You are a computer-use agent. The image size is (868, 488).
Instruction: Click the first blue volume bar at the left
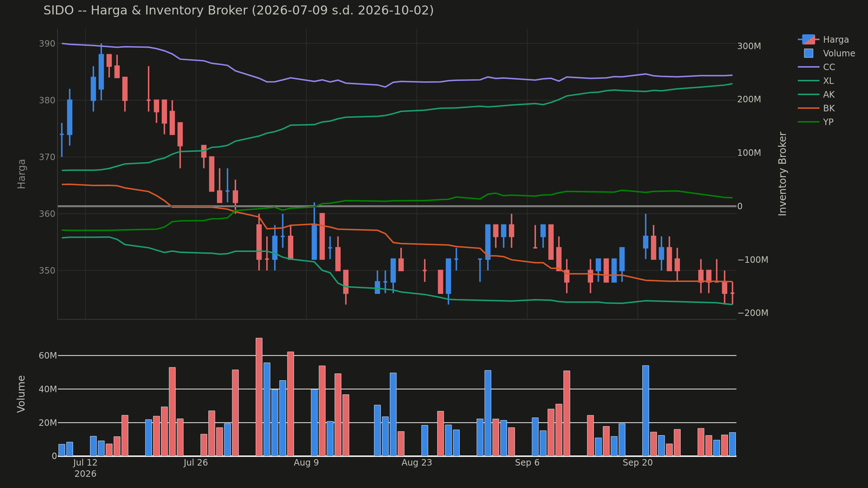[62, 450]
